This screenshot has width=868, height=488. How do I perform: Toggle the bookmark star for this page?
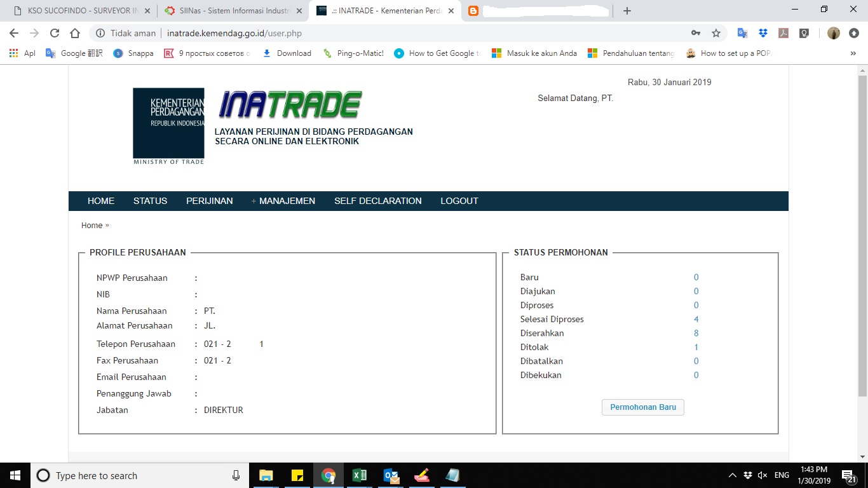point(717,32)
